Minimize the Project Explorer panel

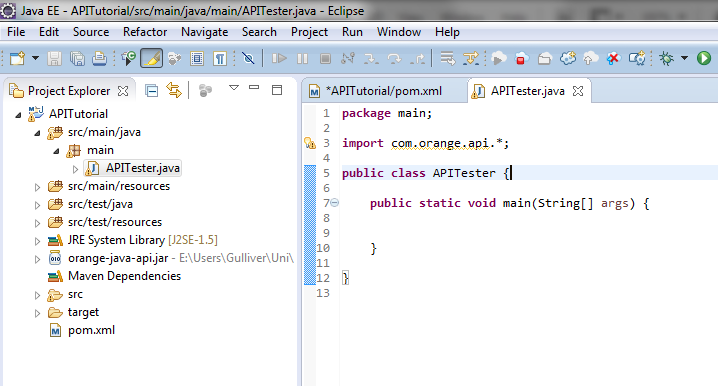(254, 87)
